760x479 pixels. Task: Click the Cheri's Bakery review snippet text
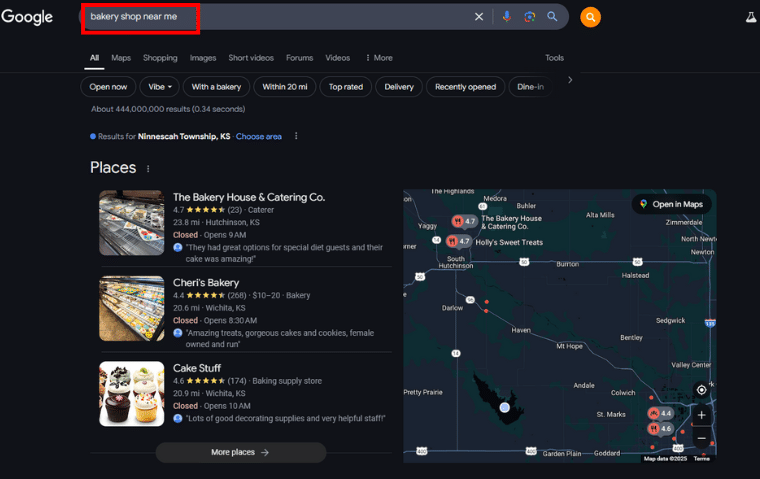280,338
